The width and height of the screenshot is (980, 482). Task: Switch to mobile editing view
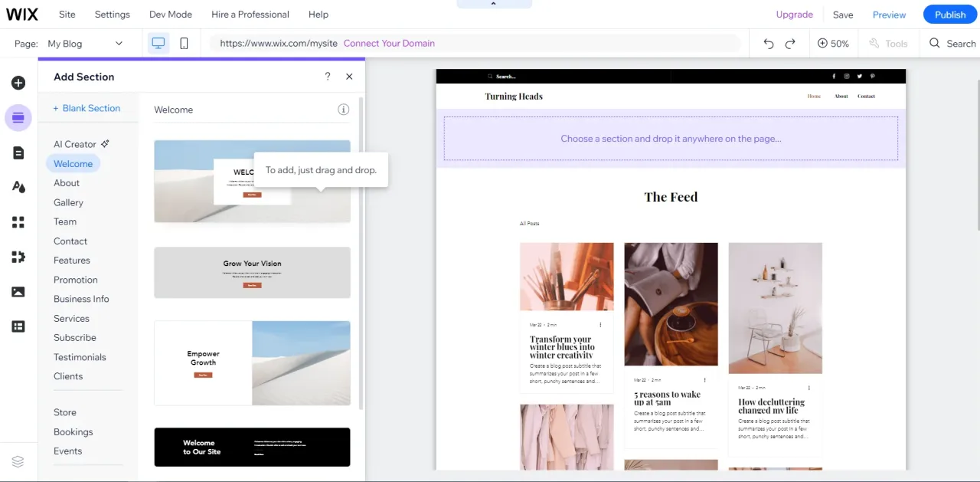coord(184,44)
